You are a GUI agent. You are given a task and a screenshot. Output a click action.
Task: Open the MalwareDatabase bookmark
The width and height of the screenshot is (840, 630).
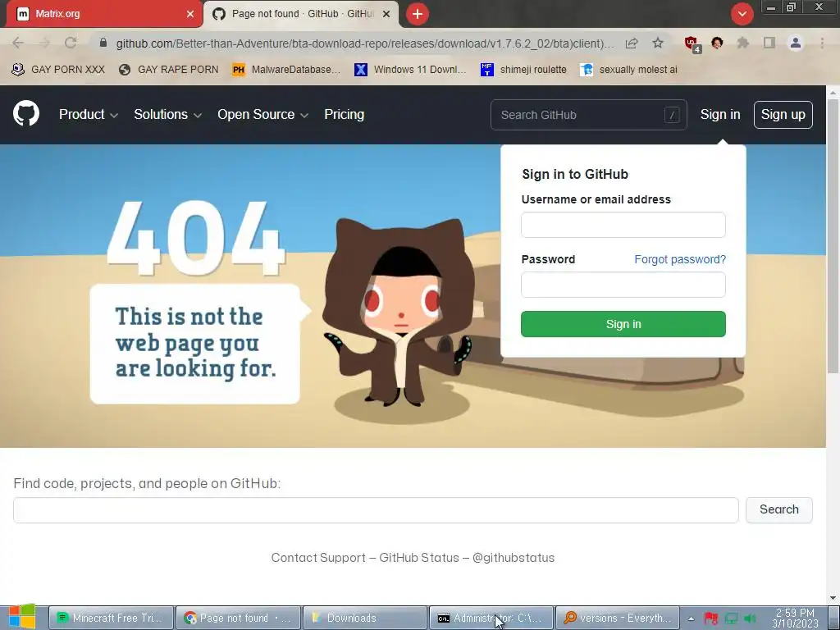pos(286,70)
